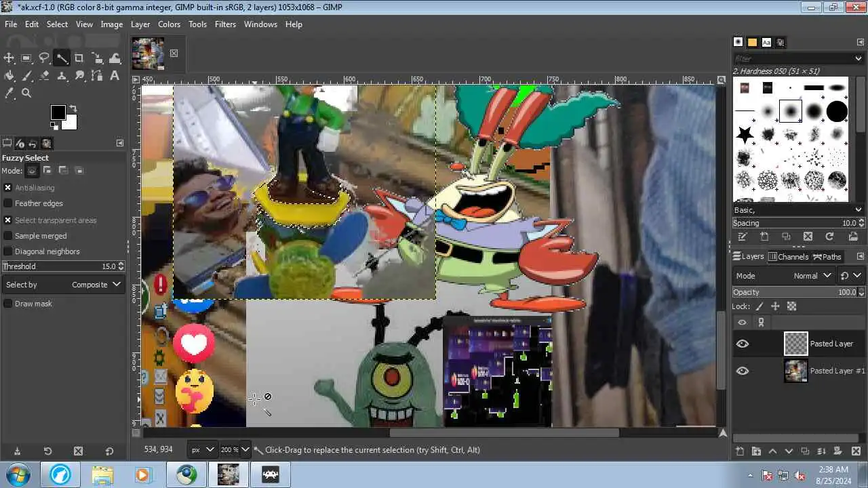
Task: Set selection mode to Intersect
Action: (x=79, y=171)
